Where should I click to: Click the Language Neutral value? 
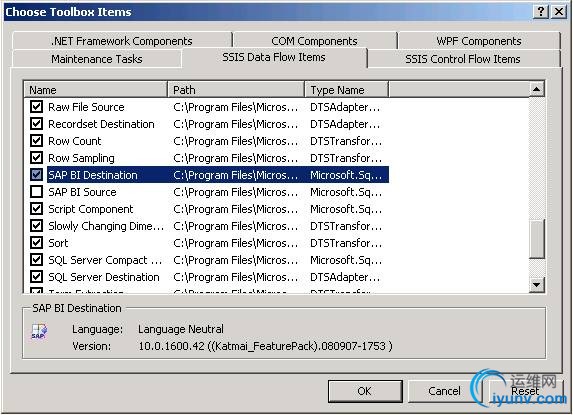[x=181, y=329]
